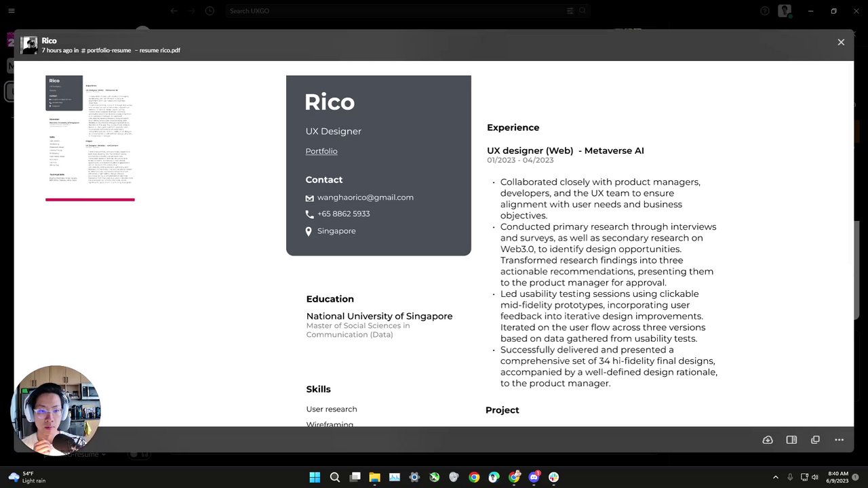Click the Experience section heading
This screenshot has height=488, width=868.
point(513,127)
